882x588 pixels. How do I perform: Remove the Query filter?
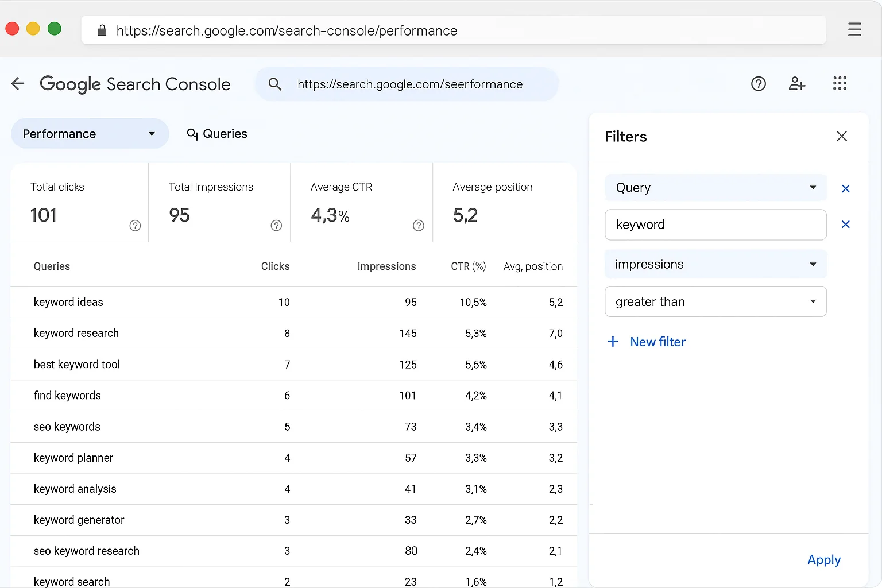[x=845, y=188]
